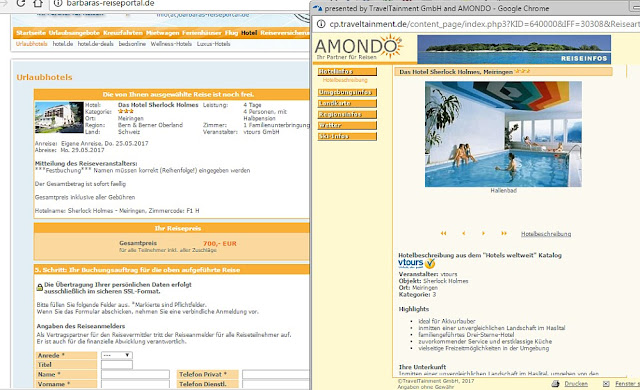
Task: Open the Anrede dropdown
Action: 117,355
